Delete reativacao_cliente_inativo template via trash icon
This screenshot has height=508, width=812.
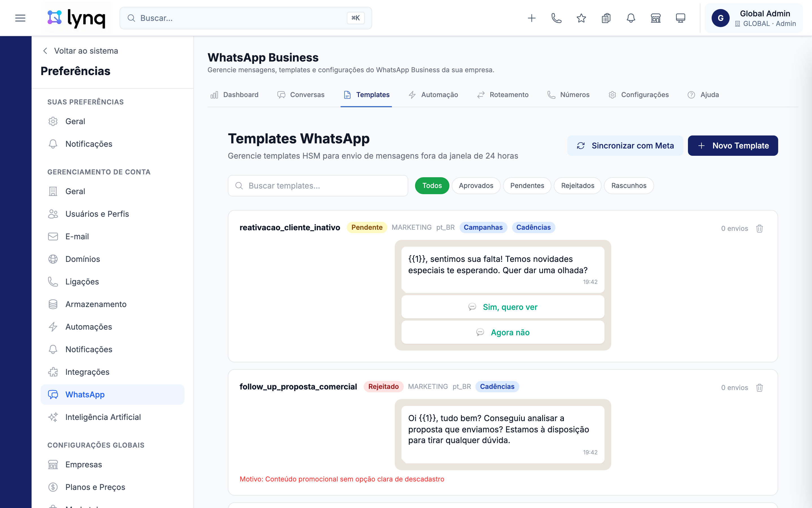(760, 229)
